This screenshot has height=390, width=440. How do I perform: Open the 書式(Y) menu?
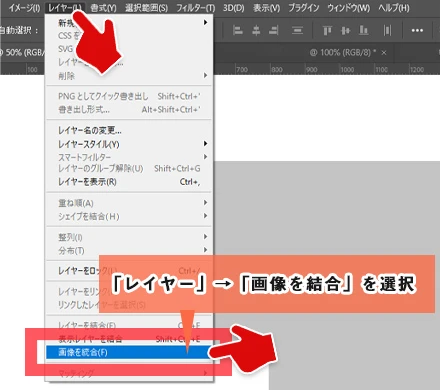coord(103,8)
